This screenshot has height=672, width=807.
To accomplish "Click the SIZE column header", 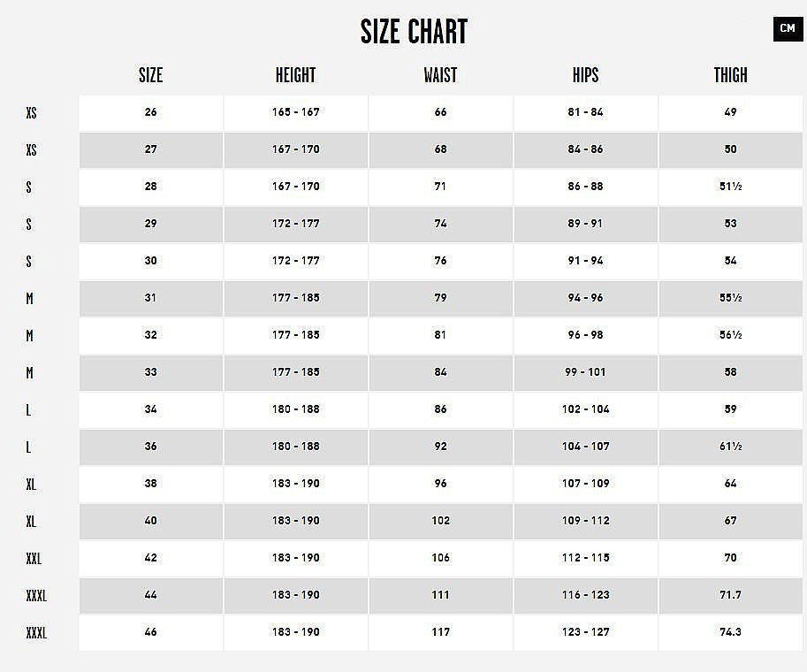I will pos(151,75).
